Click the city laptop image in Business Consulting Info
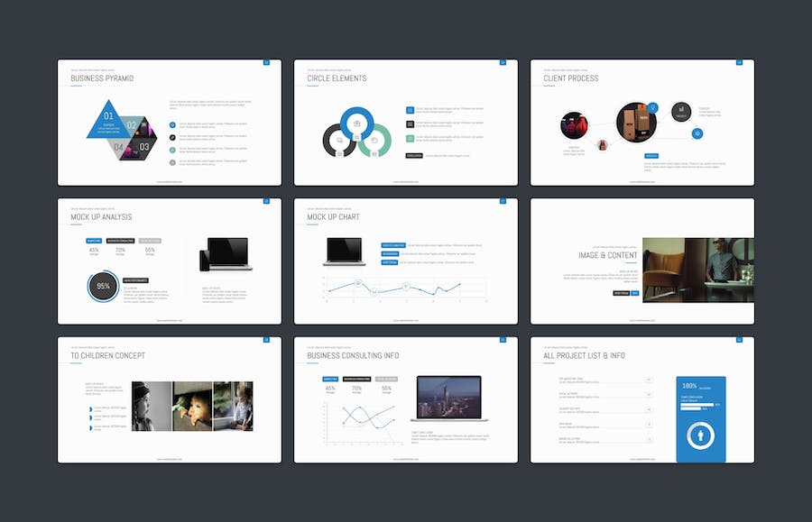The image size is (812, 522). [x=448, y=398]
